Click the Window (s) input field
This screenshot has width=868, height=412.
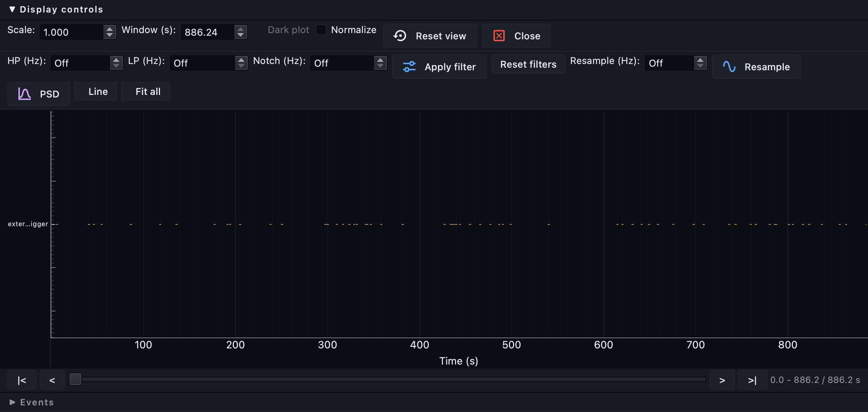tap(207, 32)
